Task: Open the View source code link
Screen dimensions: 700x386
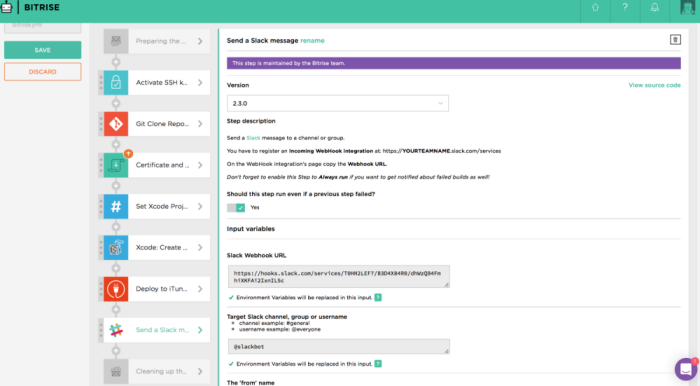Action: [654, 85]
